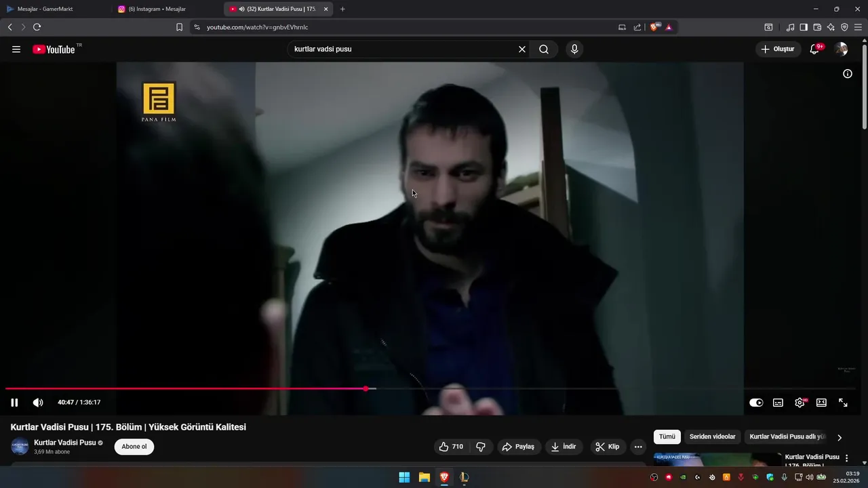Open the Brave Shields lion icon

(x=654, y=27)
